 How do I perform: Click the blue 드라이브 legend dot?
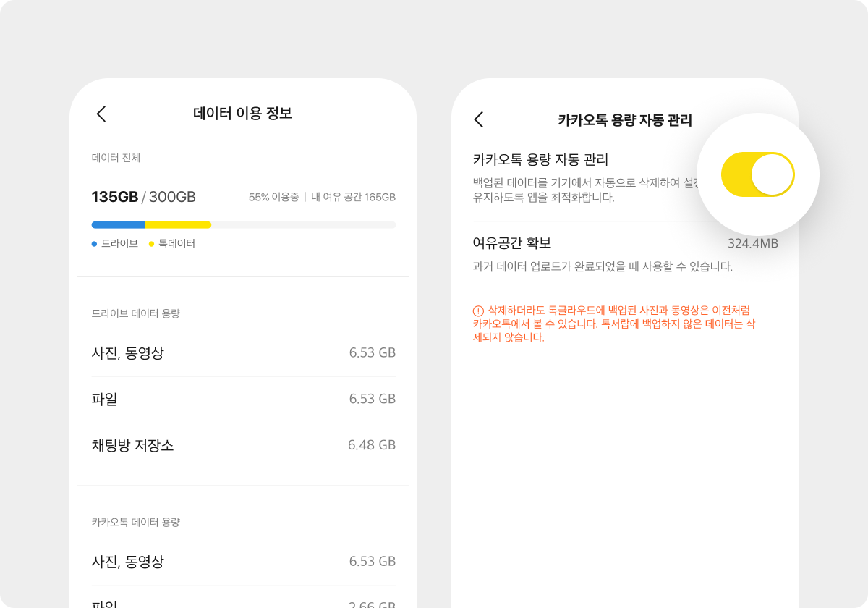[95, 244]
